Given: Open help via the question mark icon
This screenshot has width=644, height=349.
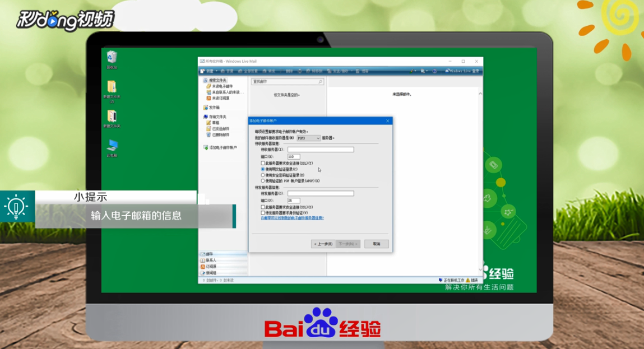Looking at the screenshot, I should click(434, 71).
